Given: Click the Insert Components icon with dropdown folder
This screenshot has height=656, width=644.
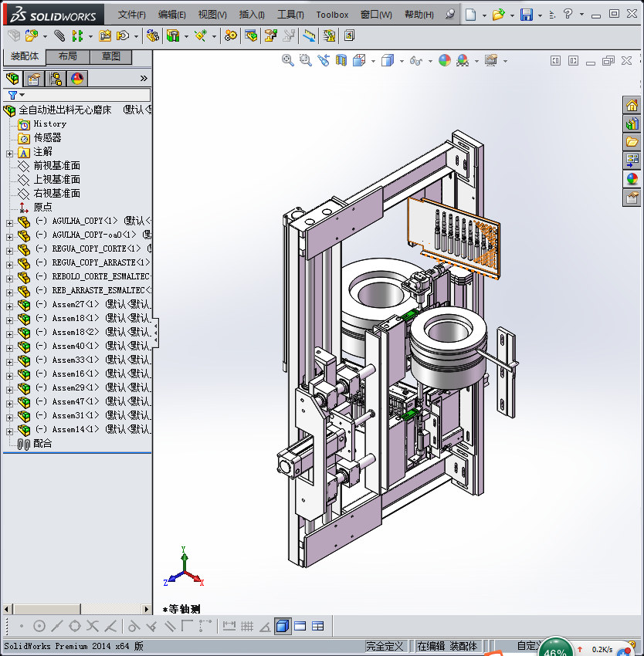Looking at the screenshot, I should tap(32, 36).
